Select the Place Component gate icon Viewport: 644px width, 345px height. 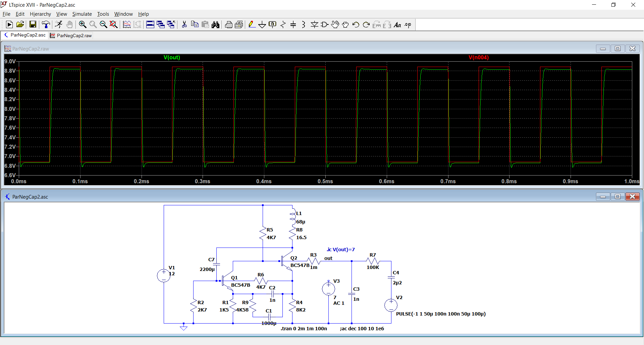(325, 24)
